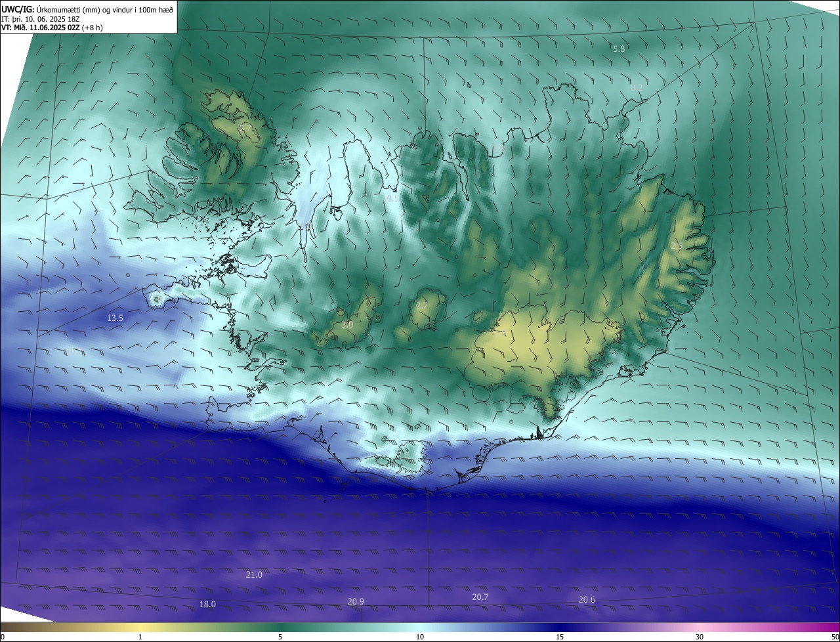Click the 13.5 value over the sea
Screen dimensions: 840x642
pyautogui.click(x=115, y=318)
